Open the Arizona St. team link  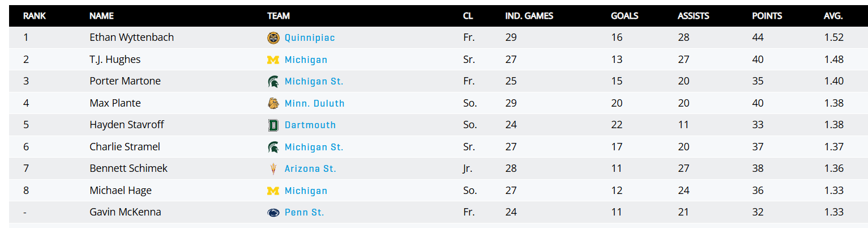click(x=310, y=169)
